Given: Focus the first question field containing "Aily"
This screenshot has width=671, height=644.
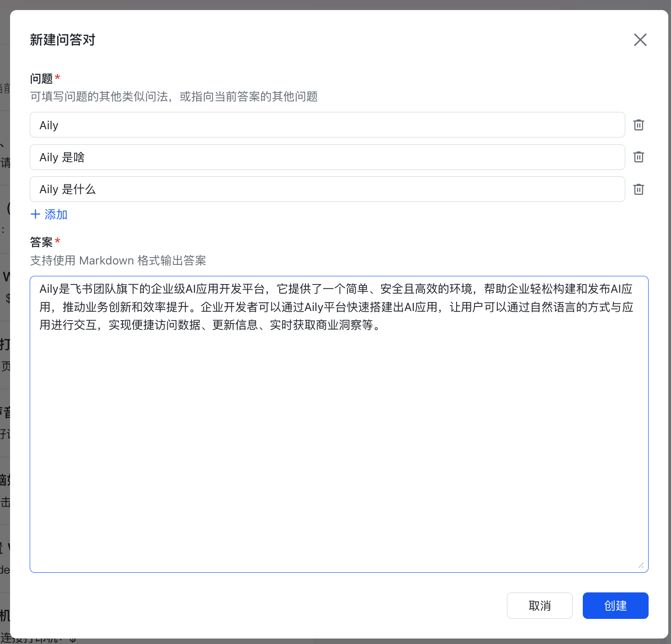Looking at the screenshot, I should 327,125.
